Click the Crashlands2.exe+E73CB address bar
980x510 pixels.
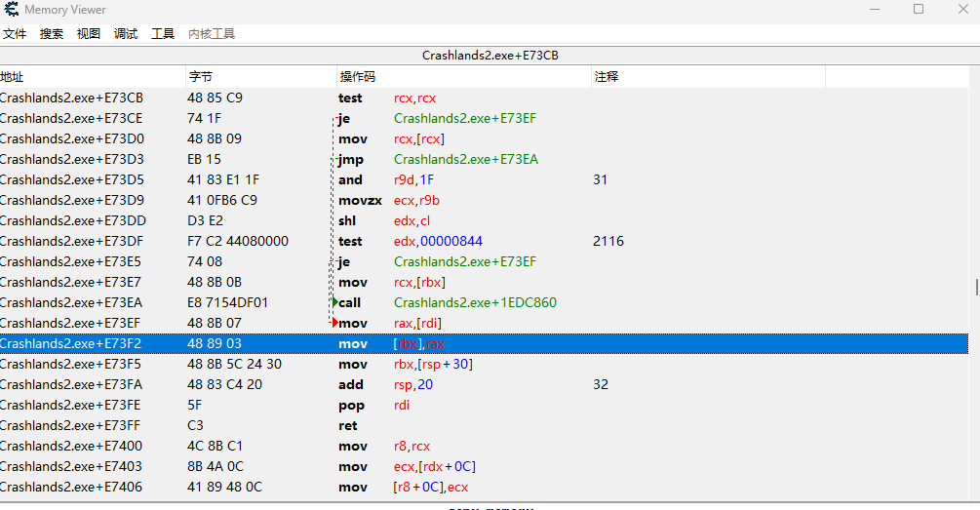490,56
